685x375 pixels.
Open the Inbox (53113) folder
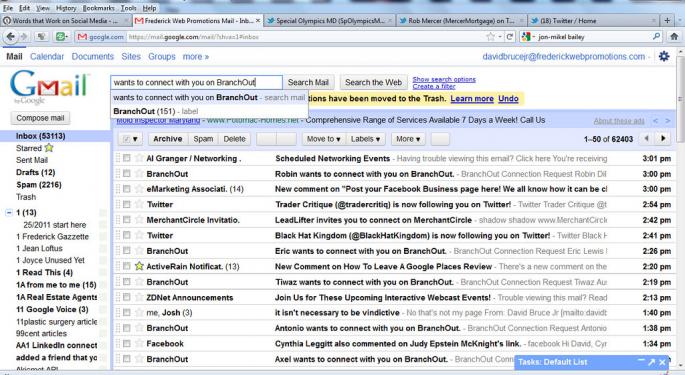click(41, 136)
